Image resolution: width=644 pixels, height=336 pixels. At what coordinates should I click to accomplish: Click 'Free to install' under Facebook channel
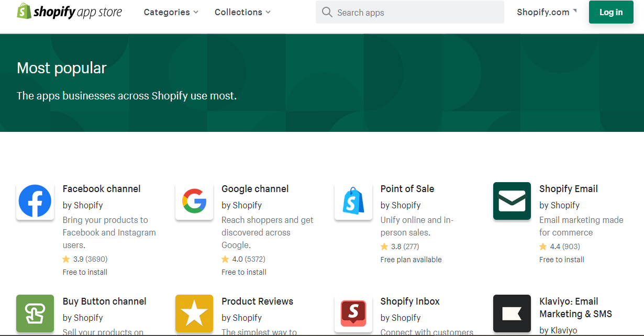85,272
